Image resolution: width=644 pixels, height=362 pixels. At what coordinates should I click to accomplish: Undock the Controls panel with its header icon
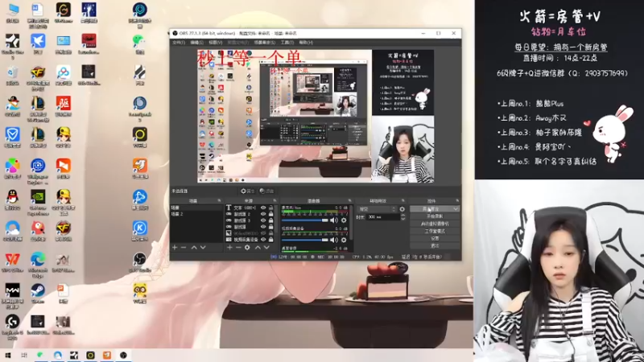coord(456,200)
